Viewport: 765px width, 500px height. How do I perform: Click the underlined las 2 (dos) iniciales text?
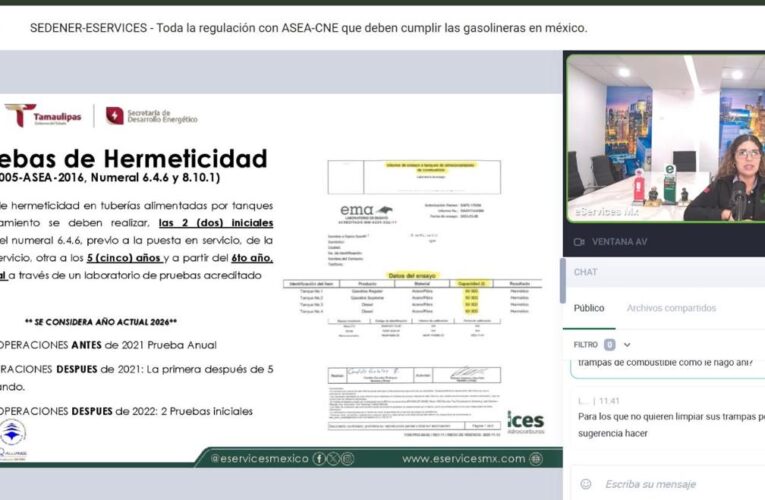(x=216, y=223)
